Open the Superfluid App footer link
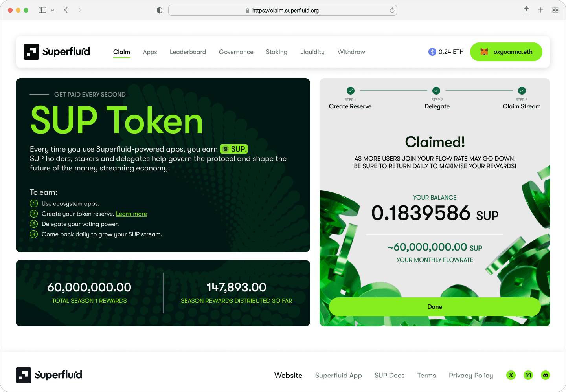This screenshot has width=566, height=392. pyautogui.click(x=338, y=376)
